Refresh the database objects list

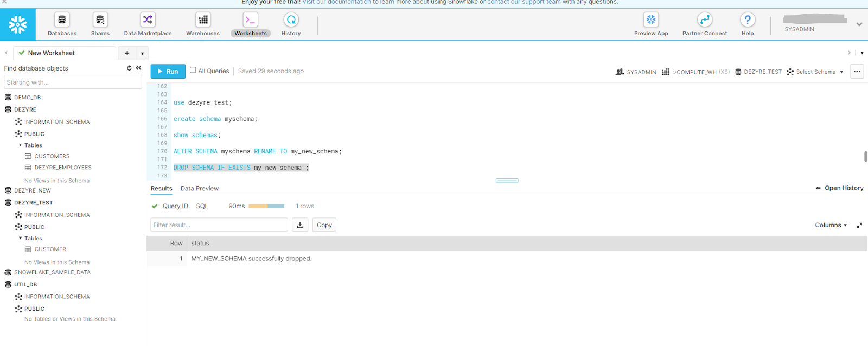(129, 68)
